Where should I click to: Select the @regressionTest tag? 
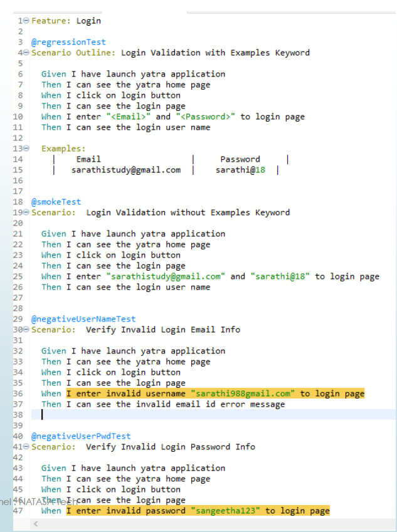point(68,42)
